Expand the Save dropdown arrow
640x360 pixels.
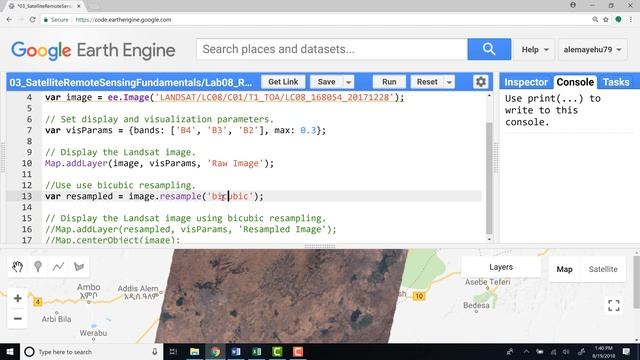pos(348,82)
